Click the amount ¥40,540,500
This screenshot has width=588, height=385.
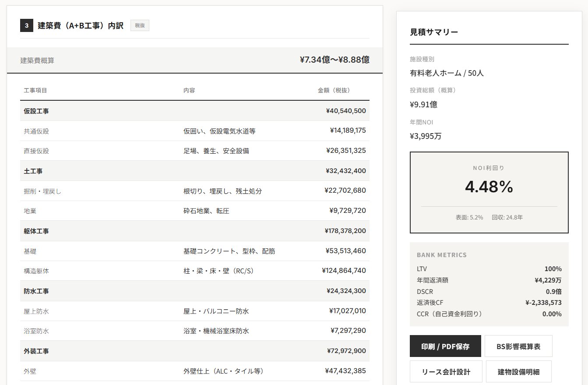[346, 111]
